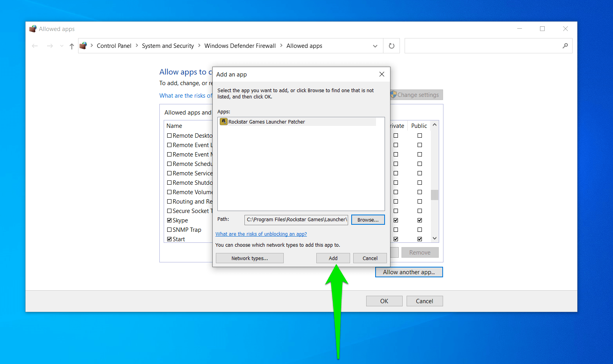Open recent locations dropdown arrow
This screenshot has width=613, height=364.
pos(62,46)
